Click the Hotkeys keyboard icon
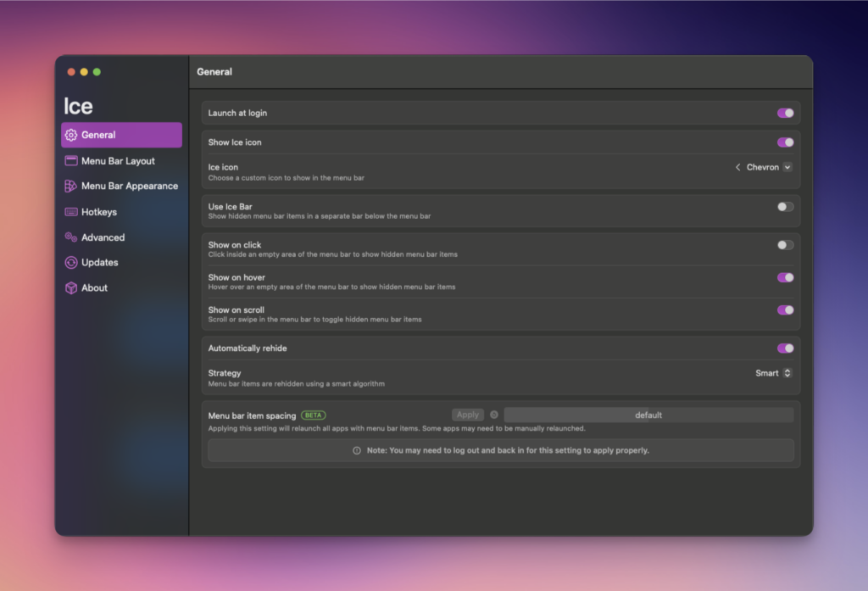 (71, 212)
